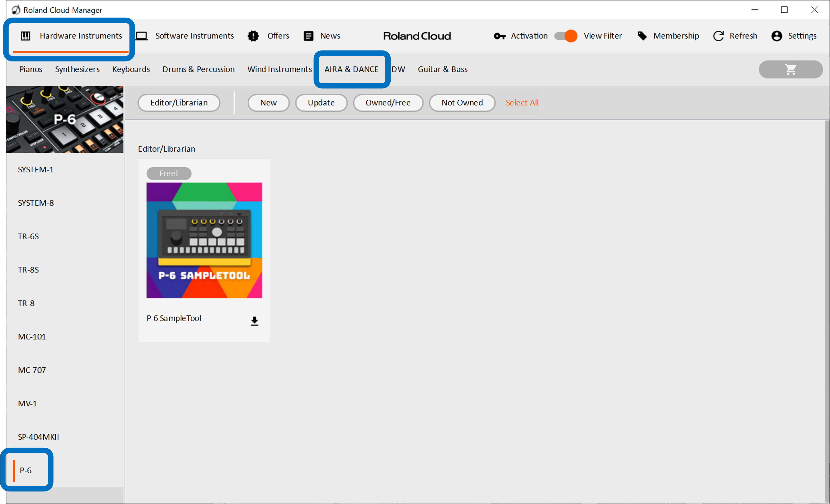The height and width of the screenshot is (504, 830).
Task: Open Settings via the account icon
Action: click(776, 36)
